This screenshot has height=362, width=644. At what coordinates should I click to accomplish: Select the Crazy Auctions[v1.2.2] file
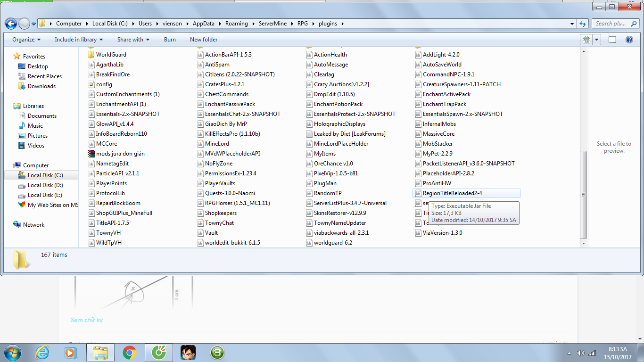click(338, 84)
